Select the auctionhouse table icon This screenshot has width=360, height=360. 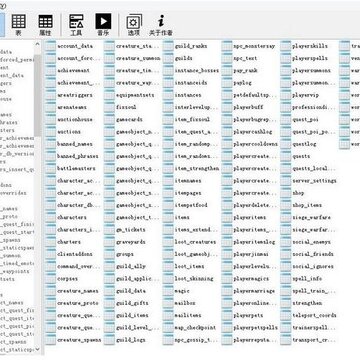click(x=51, y=119)
